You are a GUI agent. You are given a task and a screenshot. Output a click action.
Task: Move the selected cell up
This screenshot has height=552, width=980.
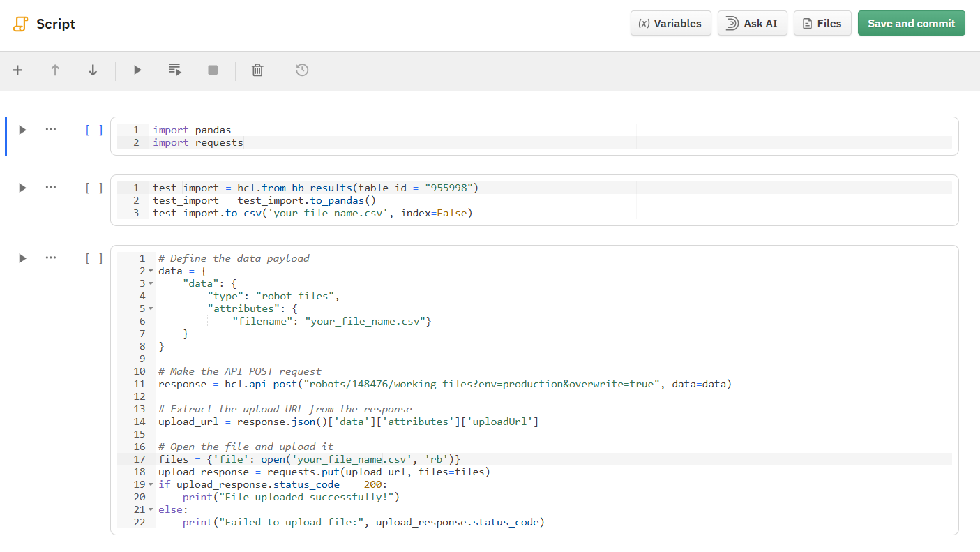click(55, 70)
